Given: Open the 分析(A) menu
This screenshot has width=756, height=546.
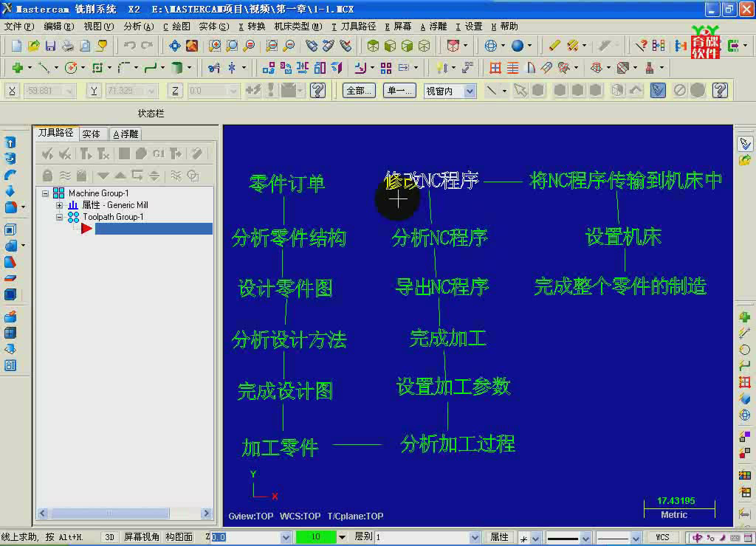Looking at the screenshot, I should (138, 27).
